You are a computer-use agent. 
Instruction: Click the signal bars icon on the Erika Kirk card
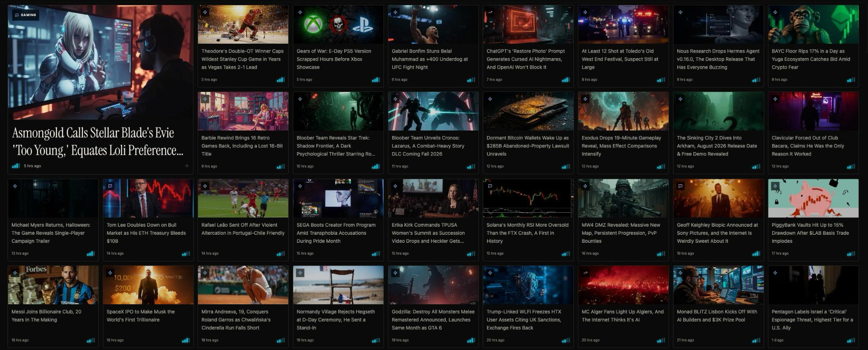pyautogui.click(x=471, y=254)
